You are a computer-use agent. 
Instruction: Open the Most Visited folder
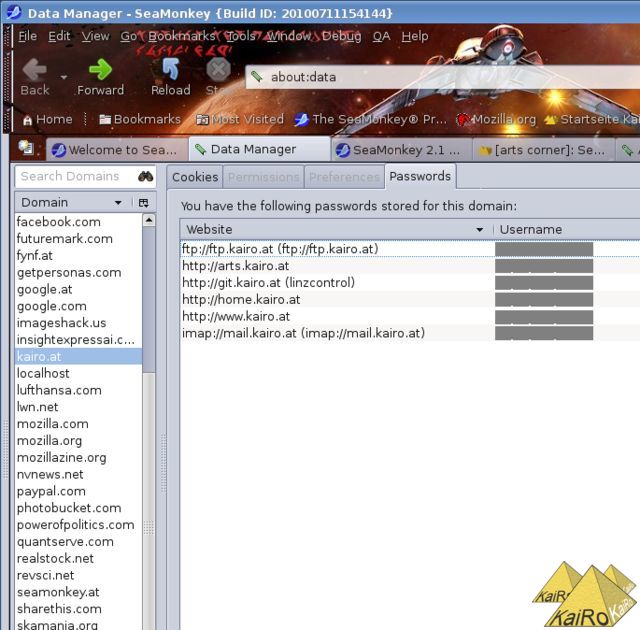(240, 119)
